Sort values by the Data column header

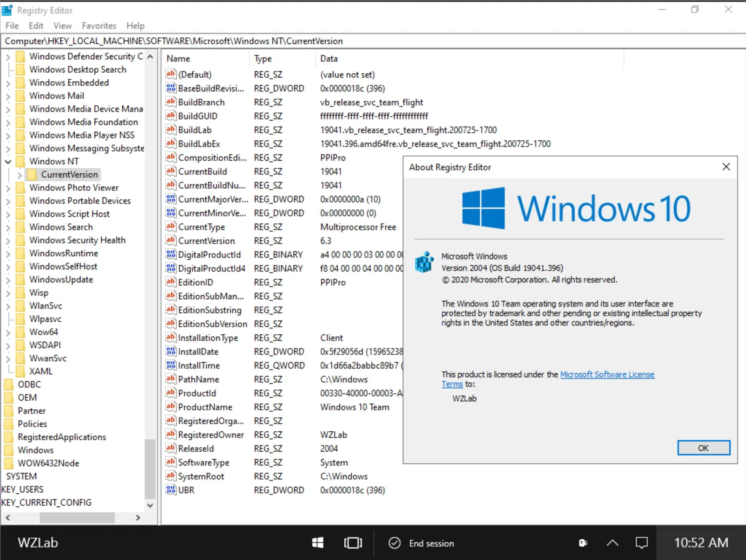(469, 58)
